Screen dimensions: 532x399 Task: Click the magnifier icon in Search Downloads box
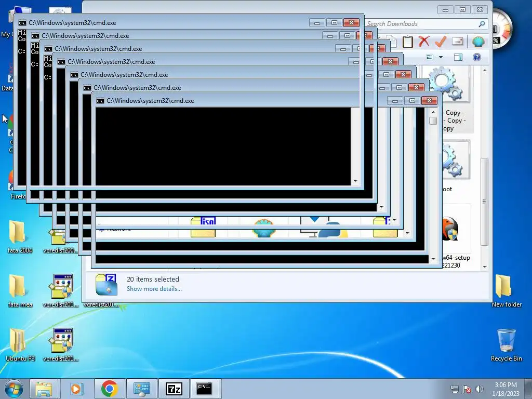click(482, 24)
